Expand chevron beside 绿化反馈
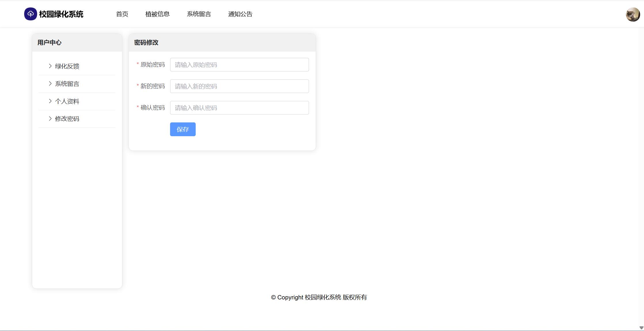Viewport: 644px width, 331px height. tap(50, 66)
